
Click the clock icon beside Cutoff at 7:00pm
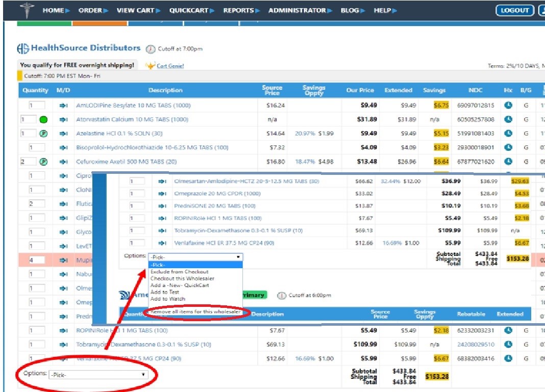[x=151, y=49]
